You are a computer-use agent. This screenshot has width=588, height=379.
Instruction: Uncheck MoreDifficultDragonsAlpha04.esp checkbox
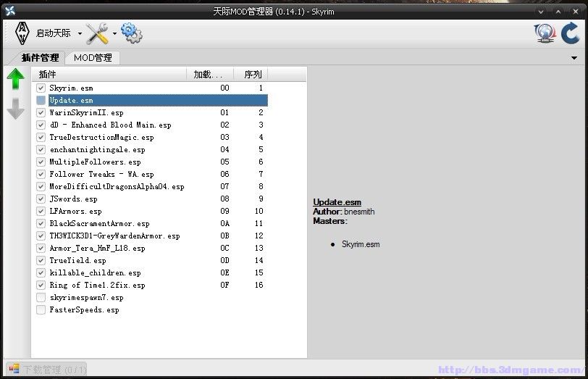[41, 187]
